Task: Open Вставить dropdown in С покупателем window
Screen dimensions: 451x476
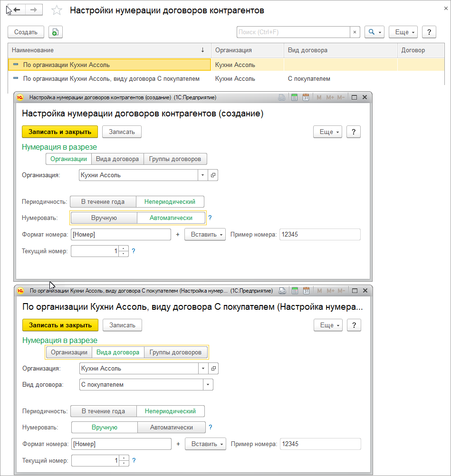Action: (206, 444)
